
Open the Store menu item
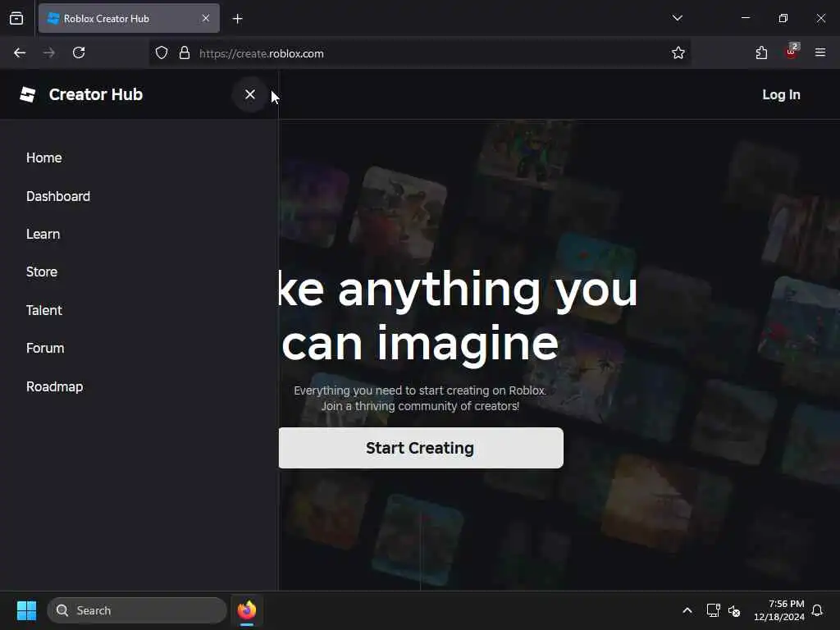pyautogui.click(x=42, y=272)
